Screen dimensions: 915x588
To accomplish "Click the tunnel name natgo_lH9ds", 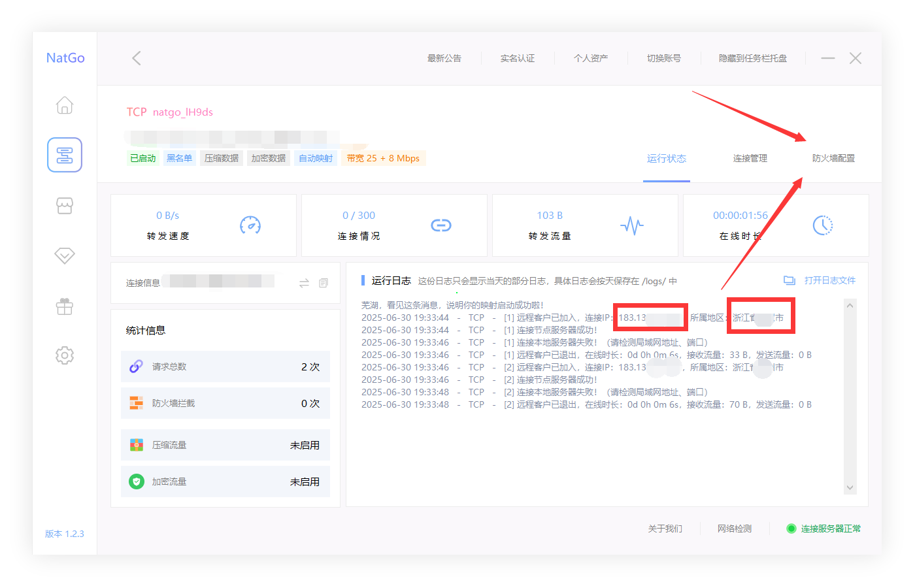I will click(x=183, y=112).
